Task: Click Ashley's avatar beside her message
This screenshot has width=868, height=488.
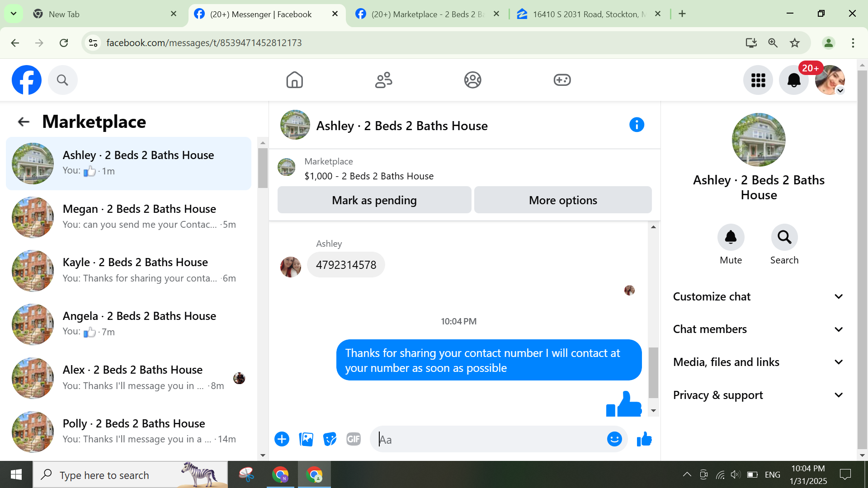Action: point(291,267)
